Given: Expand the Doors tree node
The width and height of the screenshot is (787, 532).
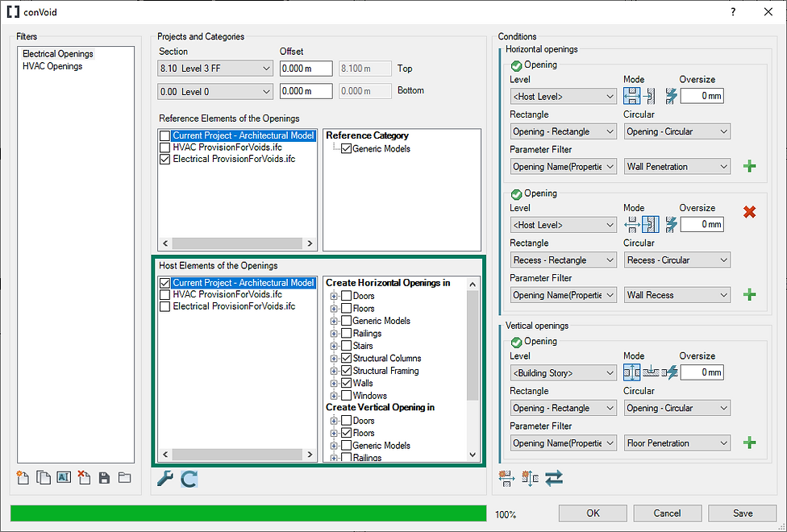Looking at the screenshot, I should point(334,296).
